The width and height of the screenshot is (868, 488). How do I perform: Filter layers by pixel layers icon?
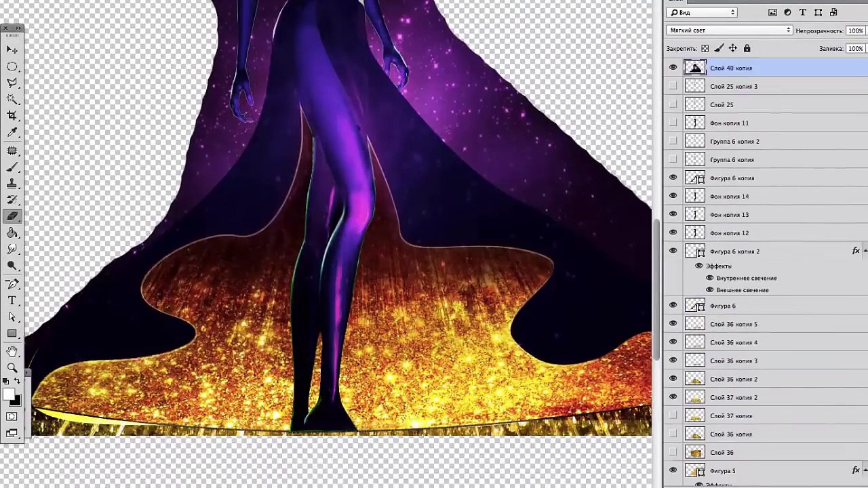pyautogui.click(x=772, y=12)
